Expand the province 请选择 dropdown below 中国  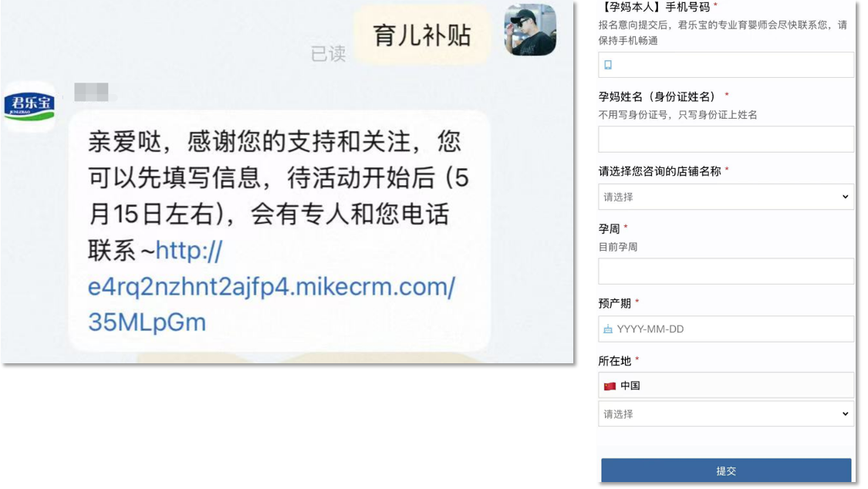(726, 413)
